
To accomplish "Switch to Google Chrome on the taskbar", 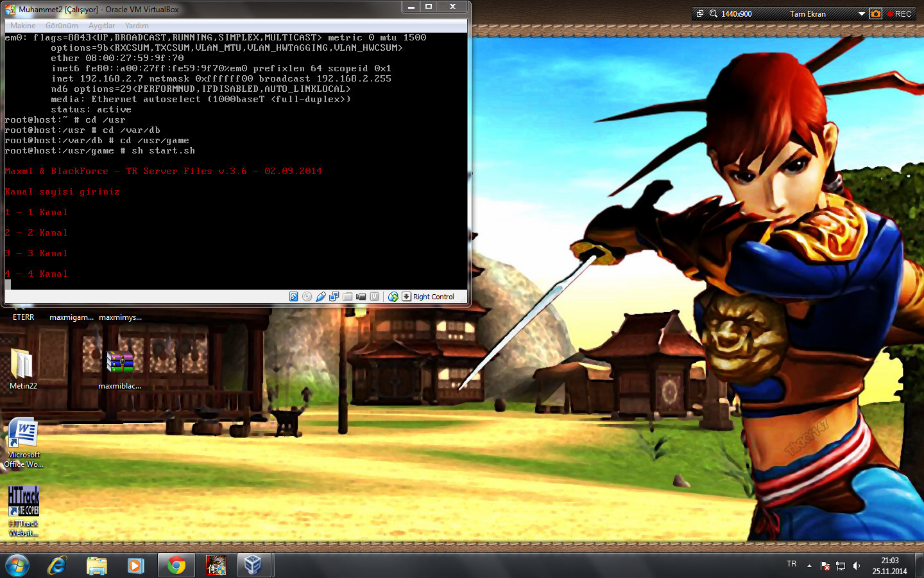I will [176, 566].
